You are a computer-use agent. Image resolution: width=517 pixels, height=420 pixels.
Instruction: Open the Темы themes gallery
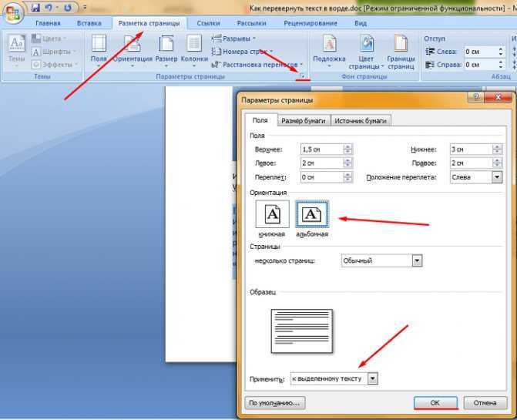click(x=16, y=51)
